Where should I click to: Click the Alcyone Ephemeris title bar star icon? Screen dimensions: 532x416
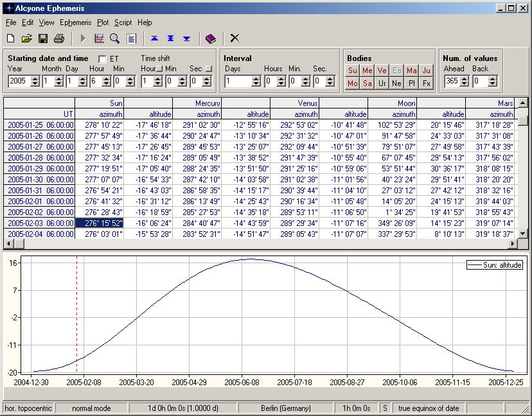tap(9, 8)
